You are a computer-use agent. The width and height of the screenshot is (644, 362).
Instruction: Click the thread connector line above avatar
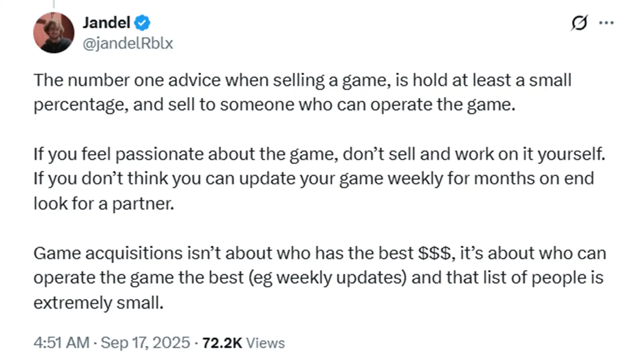[54, 4]
